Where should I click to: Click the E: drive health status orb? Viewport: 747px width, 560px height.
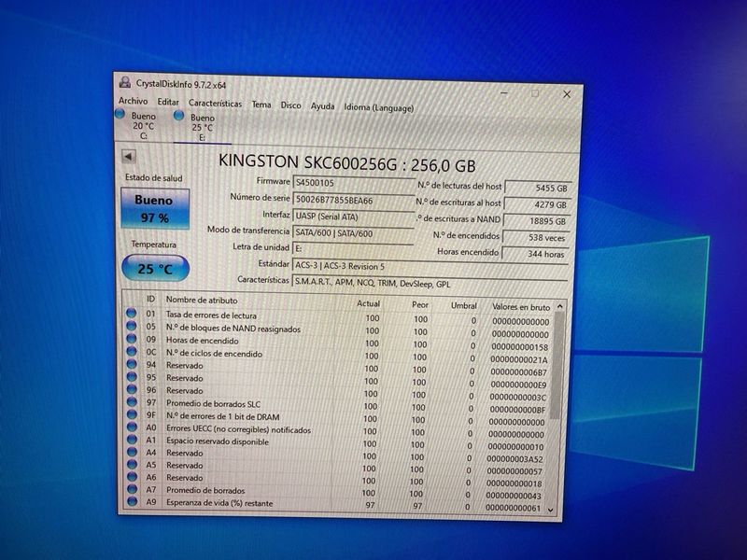click(x=178, y=115)
